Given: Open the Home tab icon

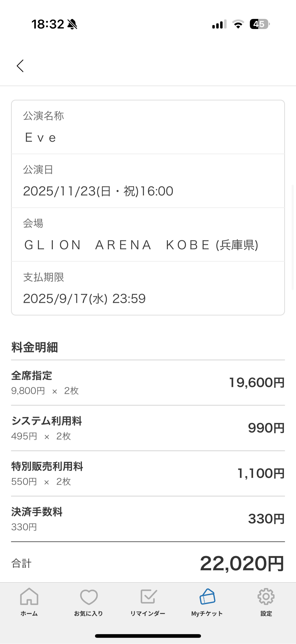Looking at the screenshot, I should [29, 596].
